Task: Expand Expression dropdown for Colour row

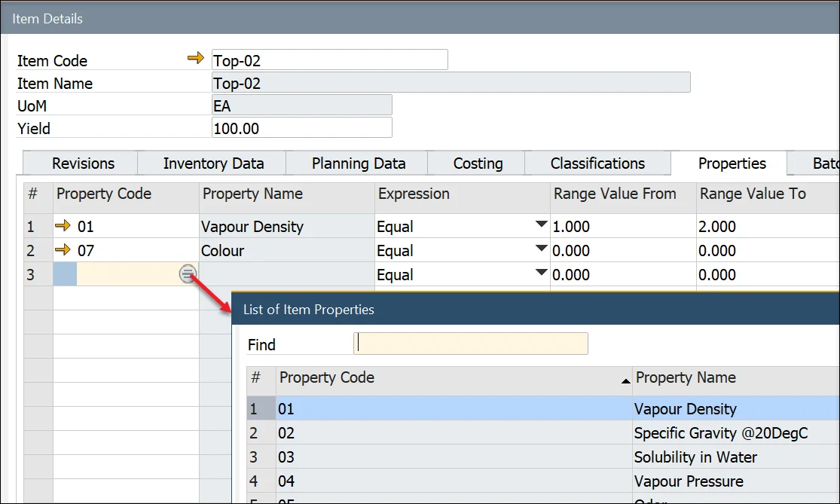Action: point(540,249)
